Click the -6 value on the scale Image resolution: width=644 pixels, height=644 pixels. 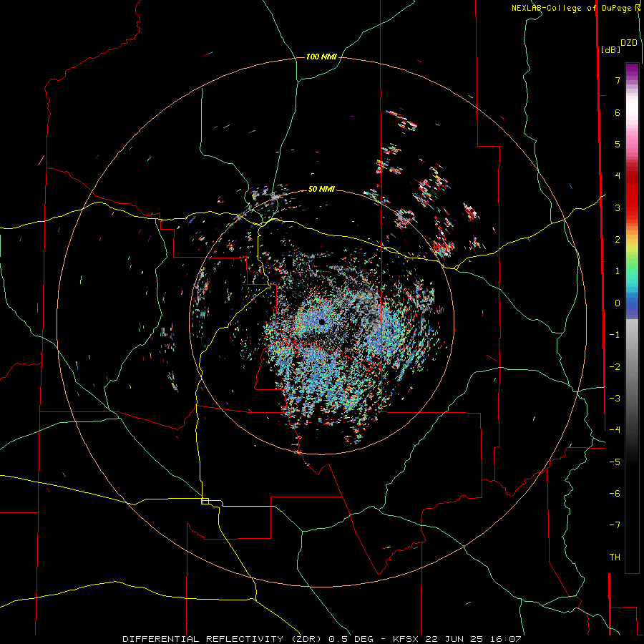coord(615,494)
